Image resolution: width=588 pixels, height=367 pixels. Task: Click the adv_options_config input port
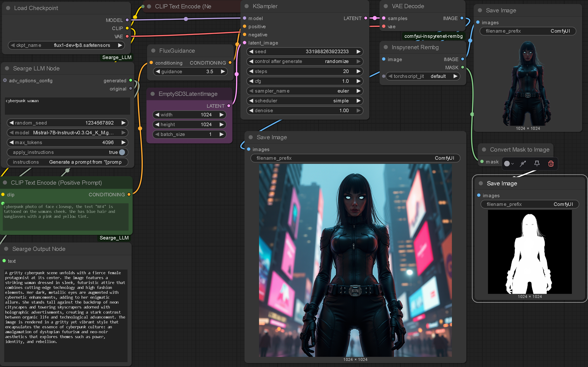pos(5,80)
